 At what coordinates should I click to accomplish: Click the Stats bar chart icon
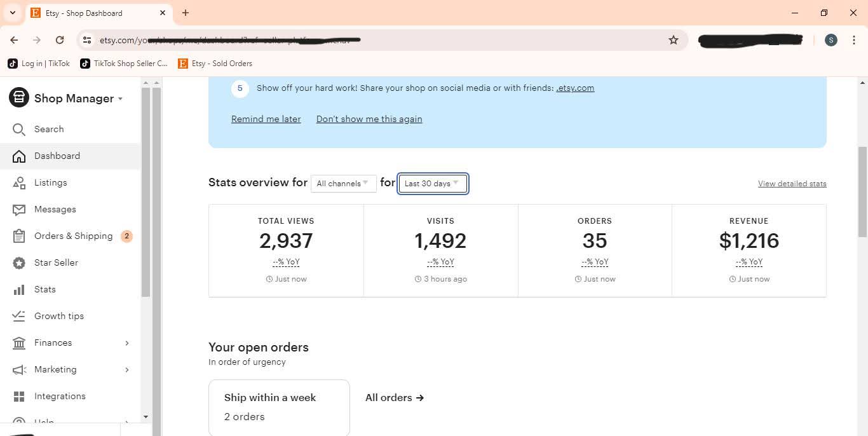19,289
